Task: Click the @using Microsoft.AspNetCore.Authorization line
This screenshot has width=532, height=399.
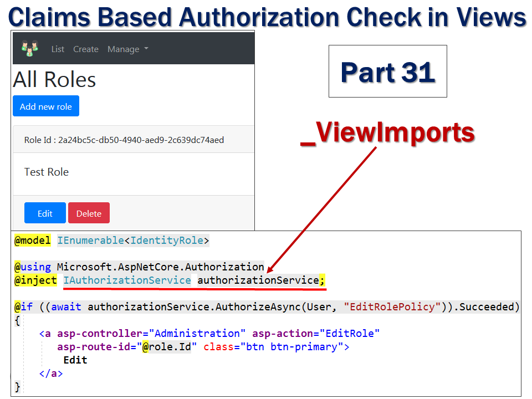Action: 139,267
